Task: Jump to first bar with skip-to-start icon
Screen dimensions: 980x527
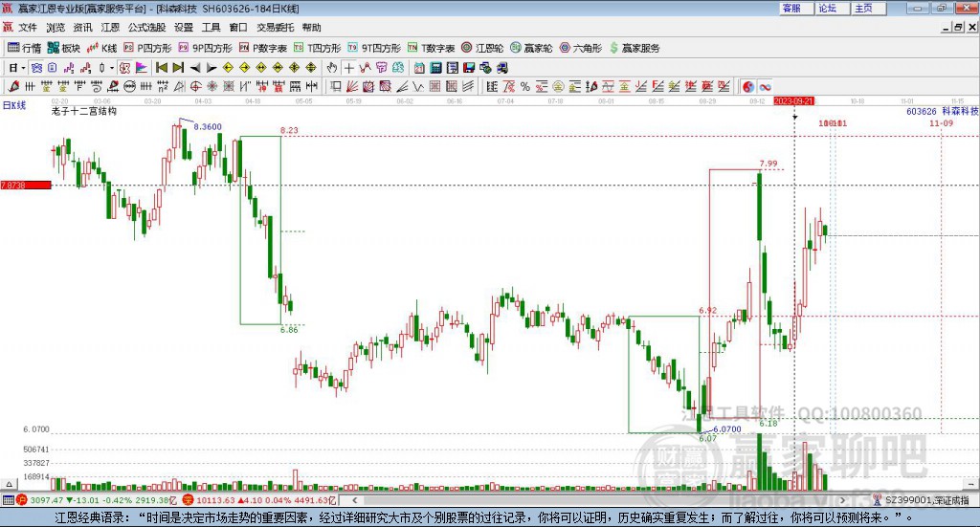Action: 161,68
